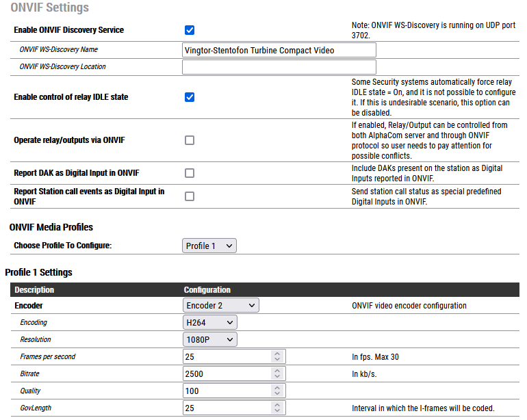Enable Report DAK as Digital Input
This screenshot has height=420, width=527.
pos(190,174)
